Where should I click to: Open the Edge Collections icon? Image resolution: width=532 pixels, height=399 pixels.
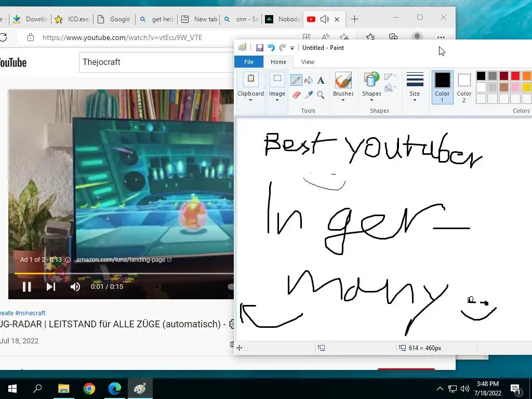393,37
